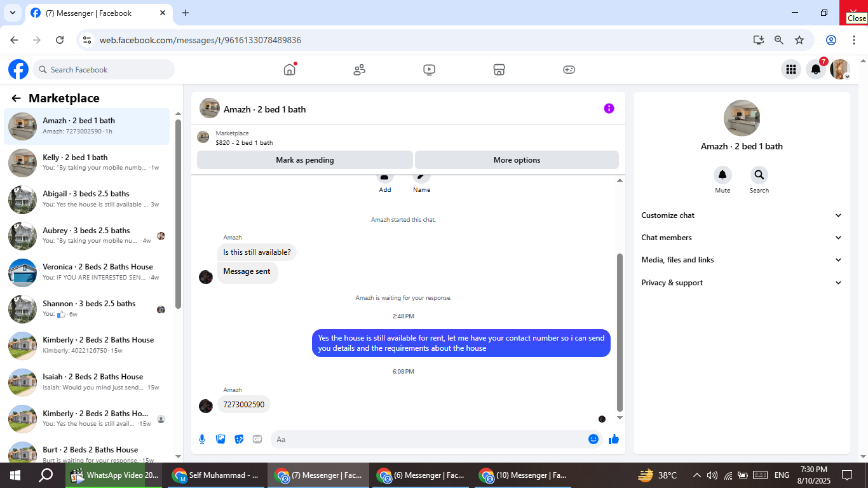Viewport: 868px width, 488px height.
Task: Expand Media, files and links section
Action: click(x=742, y=260)
